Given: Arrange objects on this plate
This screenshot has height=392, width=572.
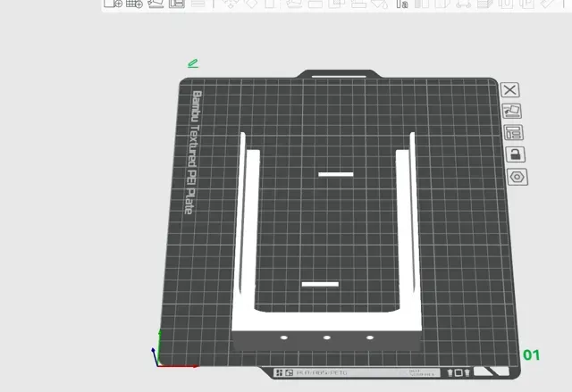Looking at the screenshot, I should (x=514, y=133).
